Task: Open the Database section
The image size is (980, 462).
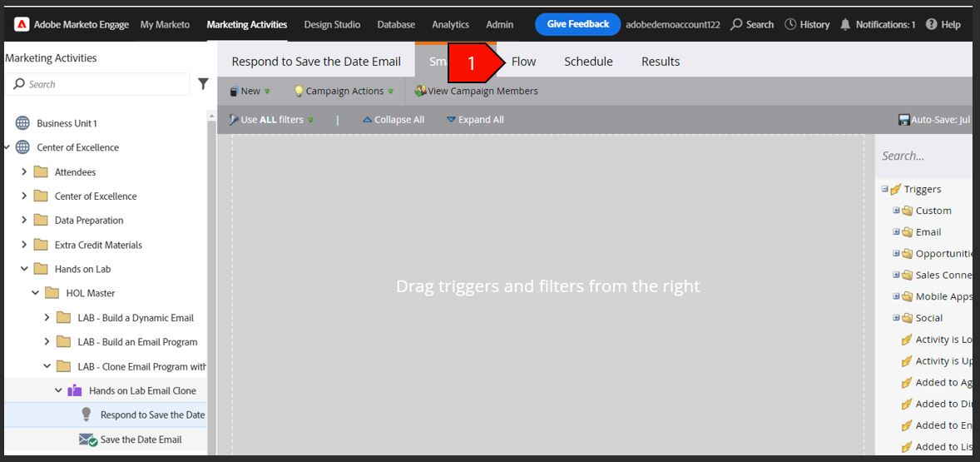Action: 396,24
